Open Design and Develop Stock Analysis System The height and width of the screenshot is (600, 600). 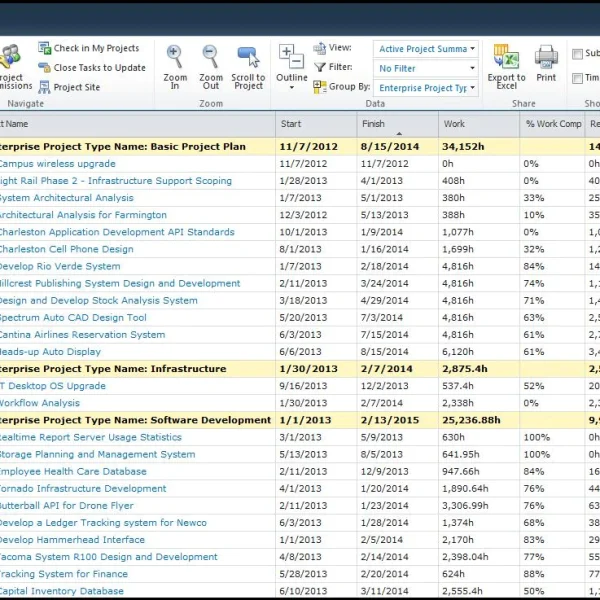coord(99,300)
